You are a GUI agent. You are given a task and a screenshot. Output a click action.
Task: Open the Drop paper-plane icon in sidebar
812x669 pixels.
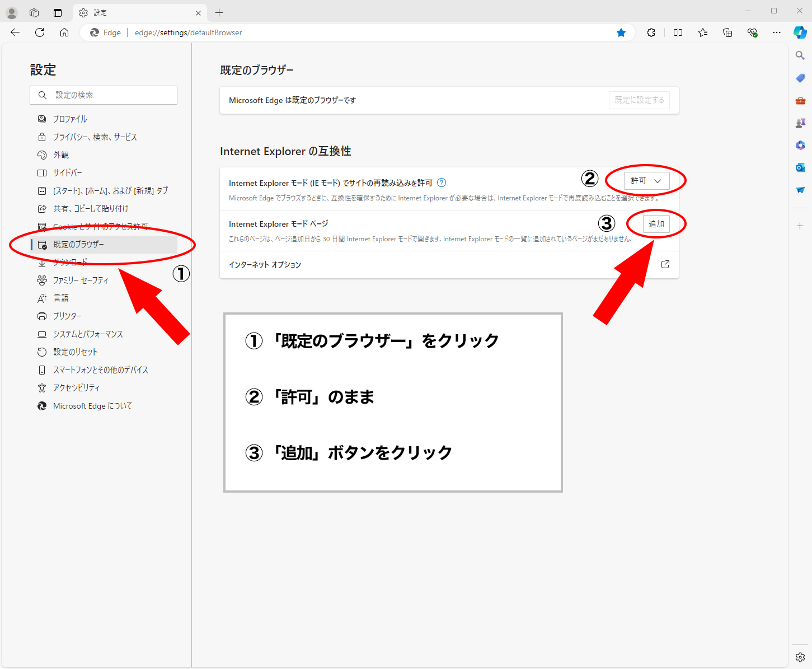tap(800, 190)
